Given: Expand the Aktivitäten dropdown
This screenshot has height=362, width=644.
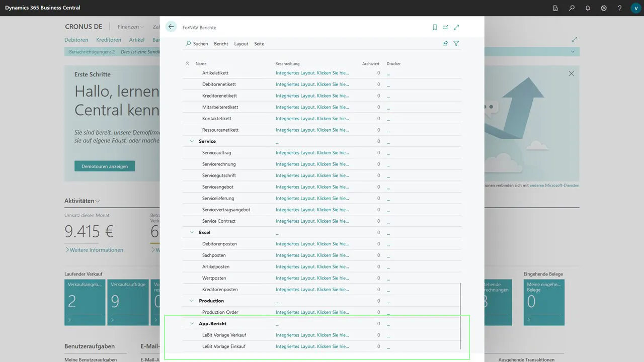Looking at the screenshot, I should tap(82, 201).
